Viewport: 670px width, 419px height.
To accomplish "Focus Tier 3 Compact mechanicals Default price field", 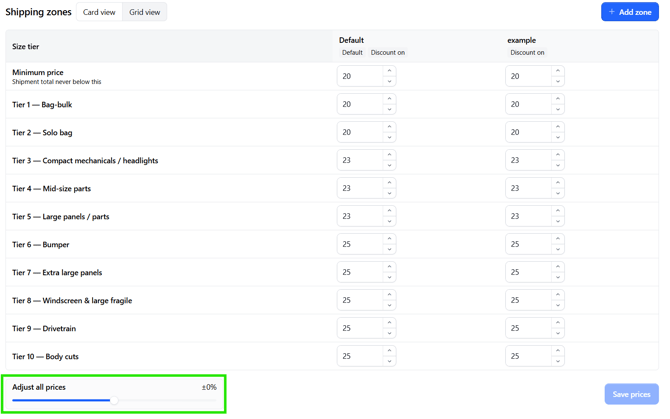I will coord(366,160).
